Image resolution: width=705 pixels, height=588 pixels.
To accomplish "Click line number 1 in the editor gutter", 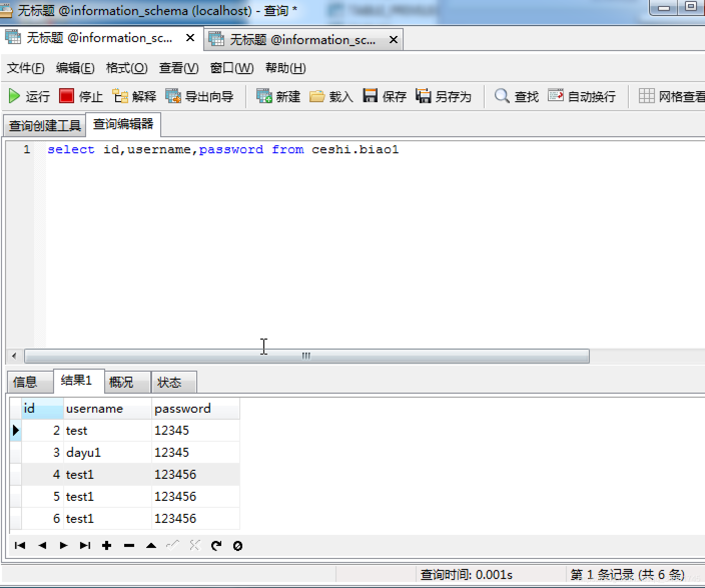I will tap(27, 149).
